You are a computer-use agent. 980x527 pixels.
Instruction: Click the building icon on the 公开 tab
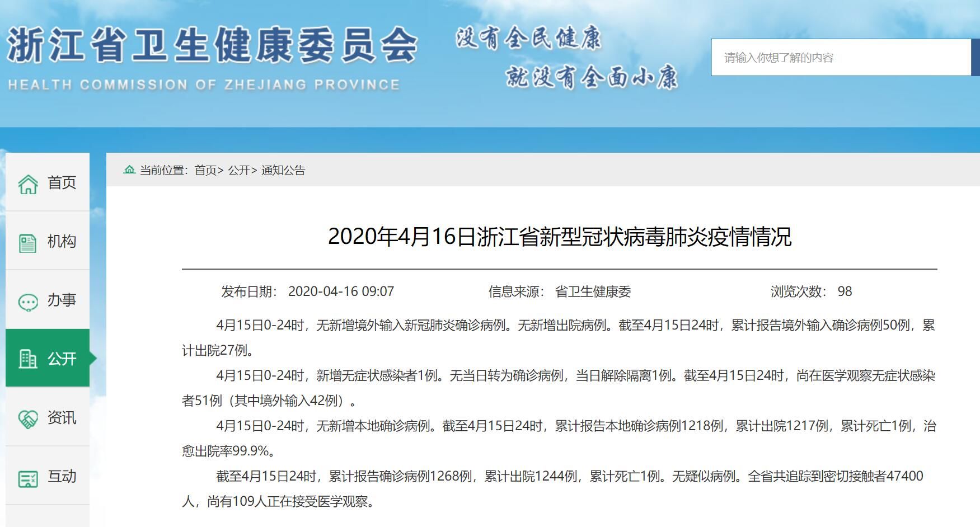point(27,359)
